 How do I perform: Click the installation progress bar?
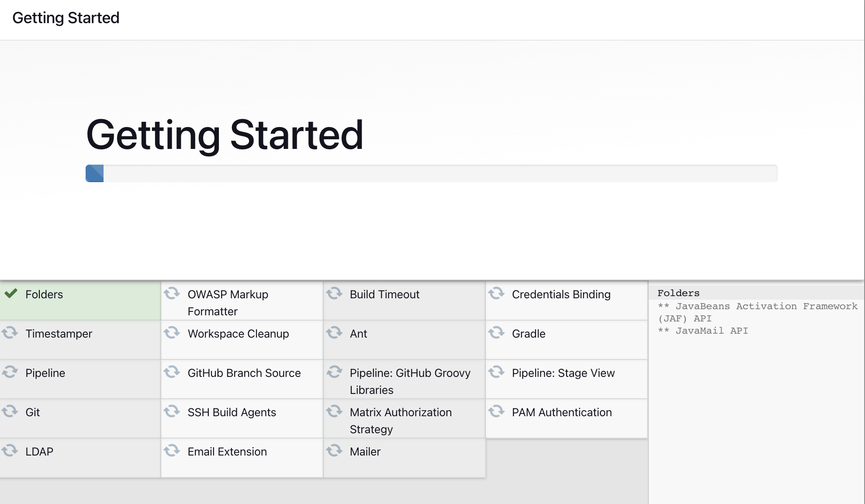tap(432, 173)
